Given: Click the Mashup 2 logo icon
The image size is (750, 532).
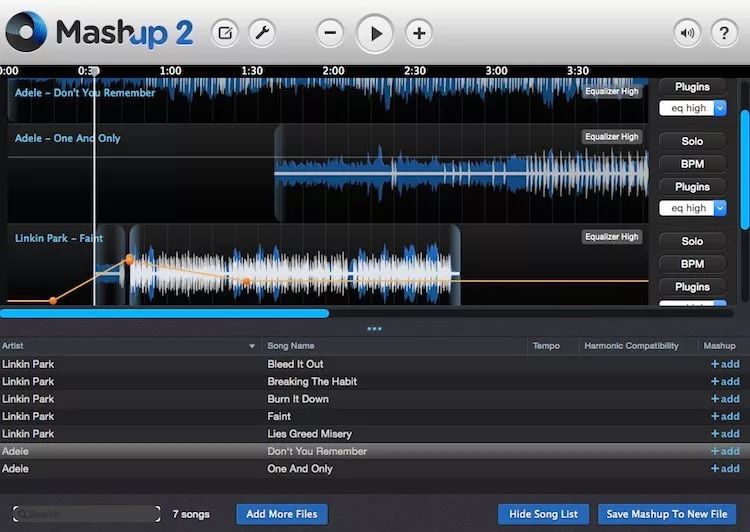Looking at the screenshot, I should tap(26, 32).
